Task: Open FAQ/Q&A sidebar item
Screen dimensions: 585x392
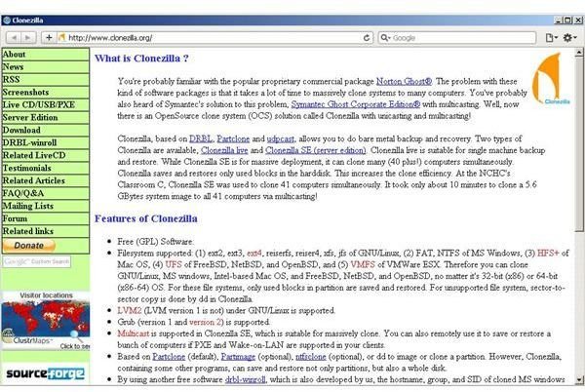Action: coord(46,194)
